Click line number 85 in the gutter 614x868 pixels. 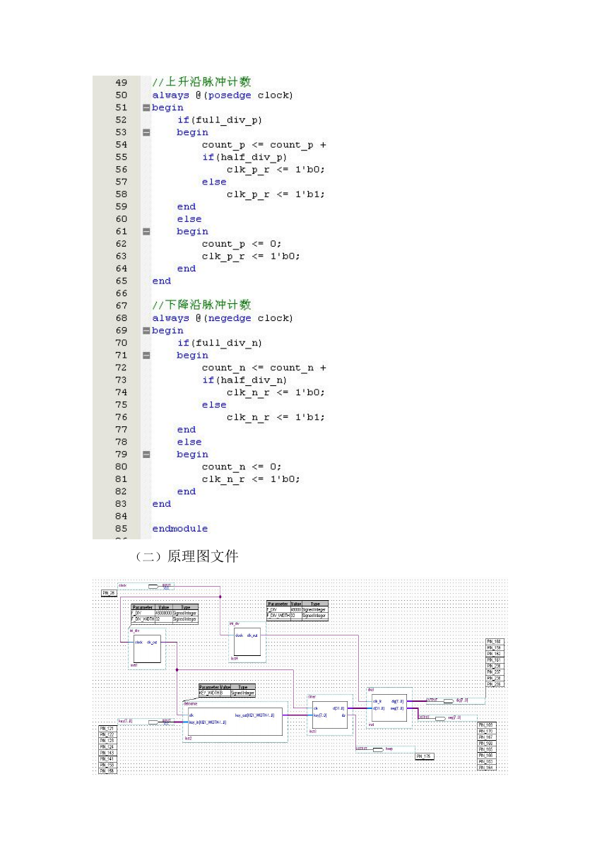[121, 529]
